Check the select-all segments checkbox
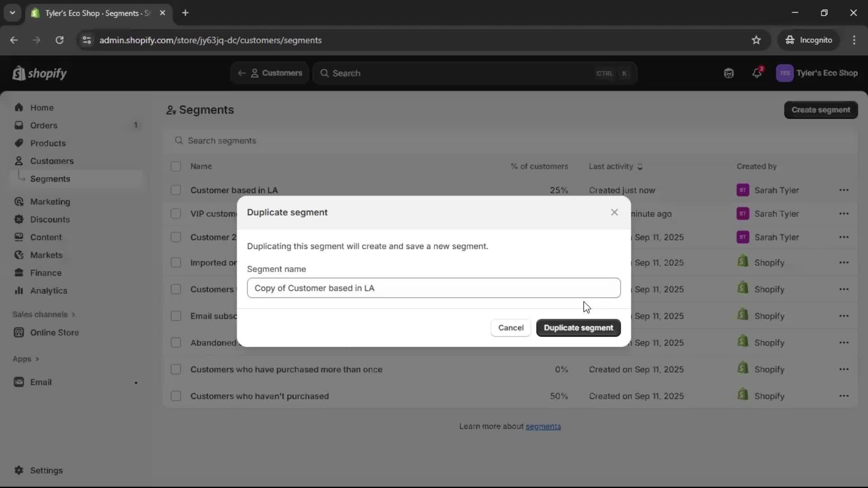Viewport: 868px width, 488px height. tap(176, 166)
